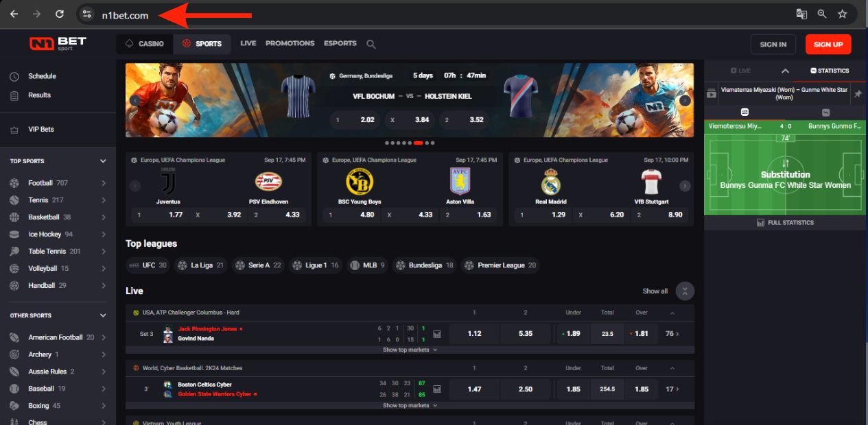Click the N1 BET sport logo
Image resolution: width=868 pixels, height=425 pixels.
coord(57,44)
